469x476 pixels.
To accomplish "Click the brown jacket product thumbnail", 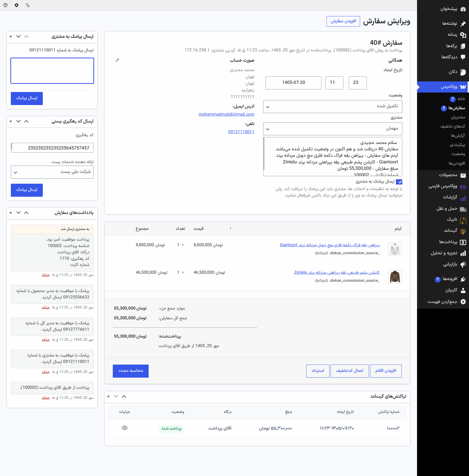I will tap(395, 276).
